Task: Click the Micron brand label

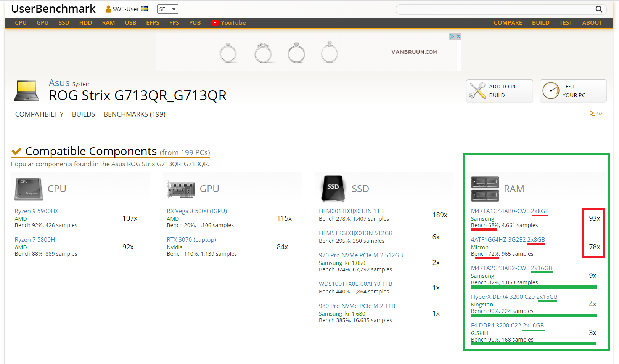Action: tap(480, 247)
